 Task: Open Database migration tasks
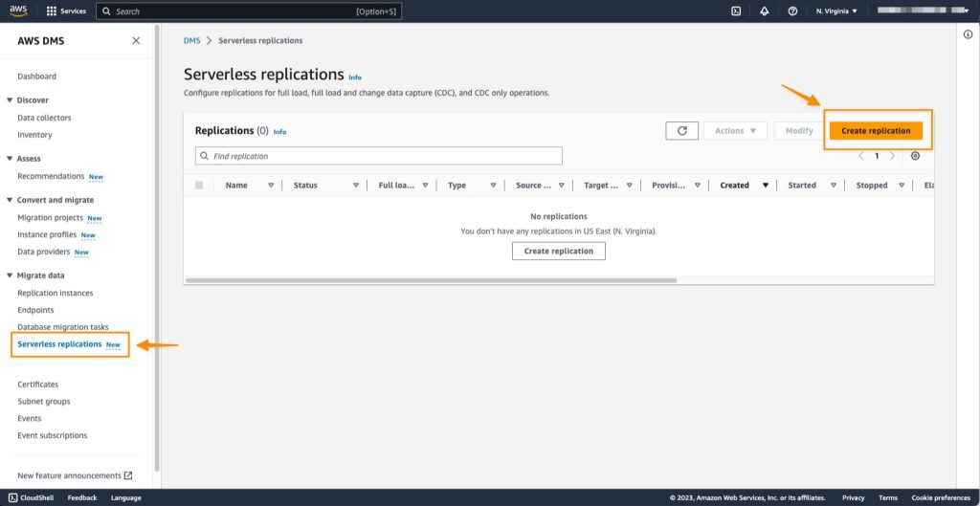[x=63, y=327]
